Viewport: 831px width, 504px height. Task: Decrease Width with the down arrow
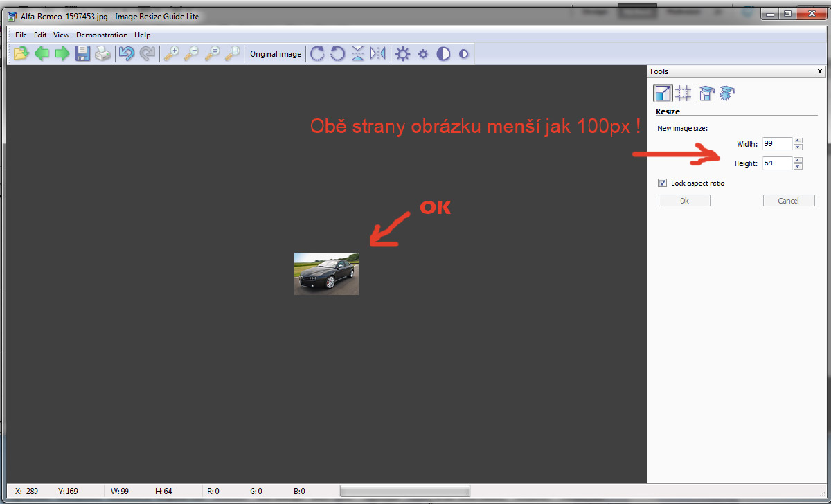point(798,147)
